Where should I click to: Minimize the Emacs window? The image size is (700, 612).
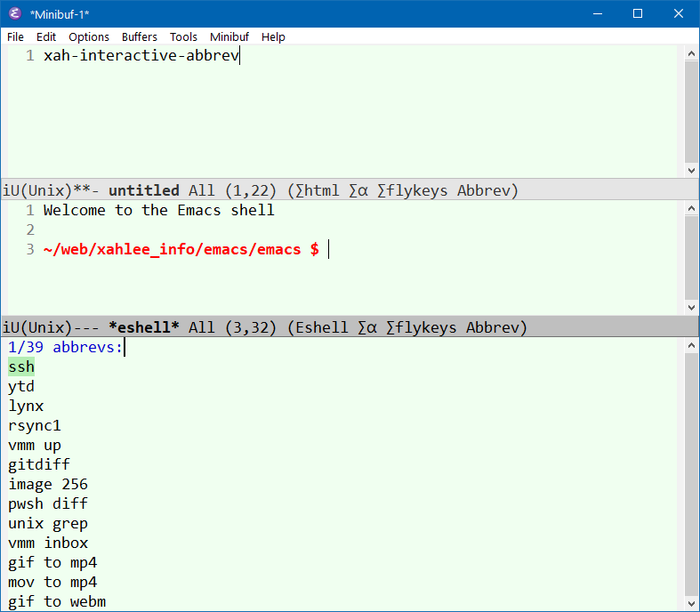[598, 14]
